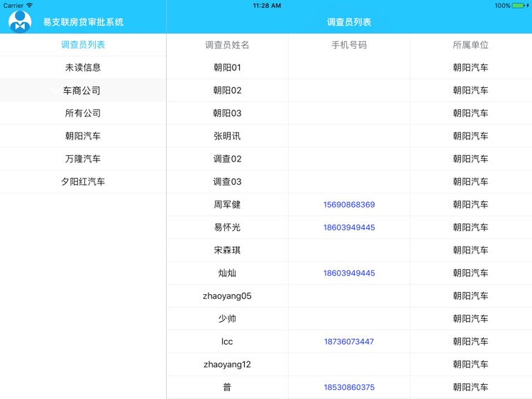The width and height of the screenshot is (532, 399).
Task: Click 调查员姓名 column header
Action: (227, 45)
